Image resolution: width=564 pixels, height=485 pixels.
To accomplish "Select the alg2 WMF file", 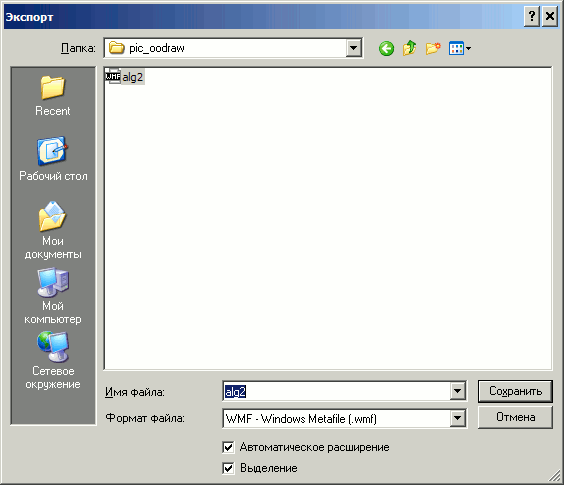I will click(124, 77).
